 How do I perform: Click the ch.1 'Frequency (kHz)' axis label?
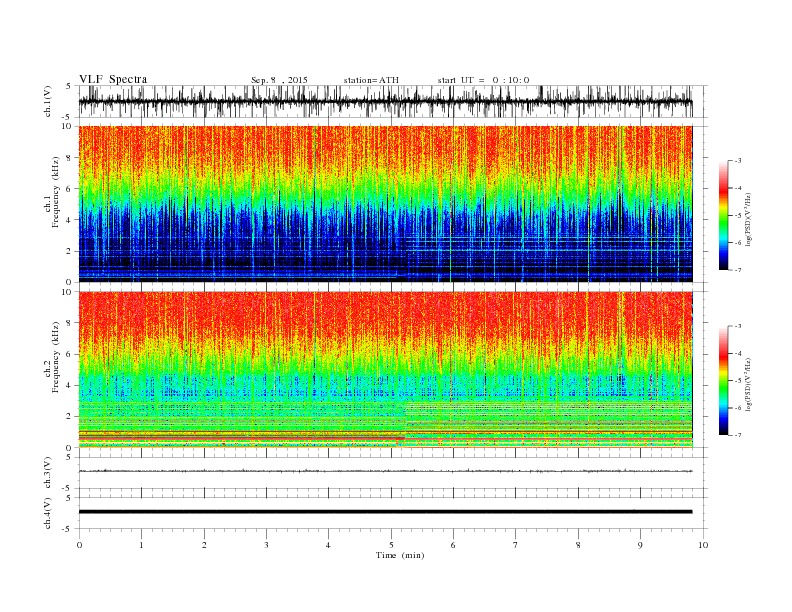coord(56,192)
